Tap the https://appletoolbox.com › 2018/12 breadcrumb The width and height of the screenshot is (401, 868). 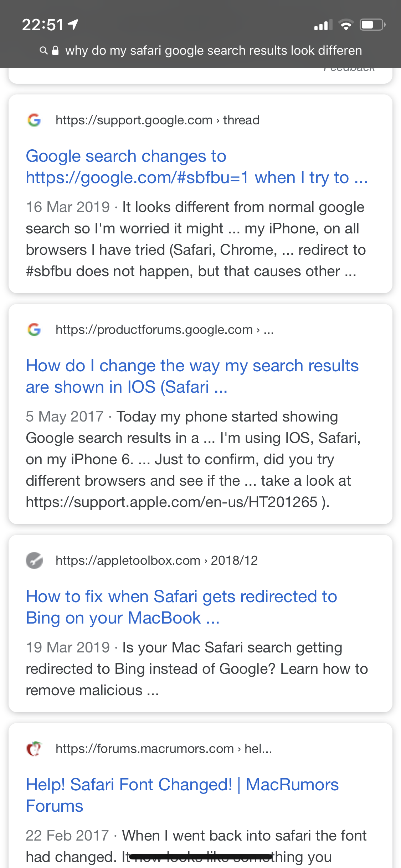tap(156, 560)
